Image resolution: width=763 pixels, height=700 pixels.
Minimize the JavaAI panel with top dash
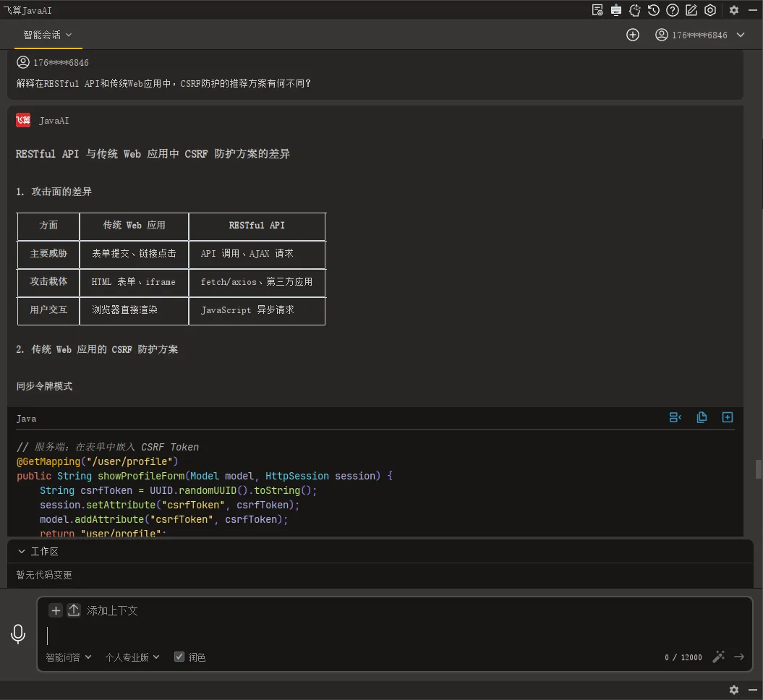coord(753,10)
